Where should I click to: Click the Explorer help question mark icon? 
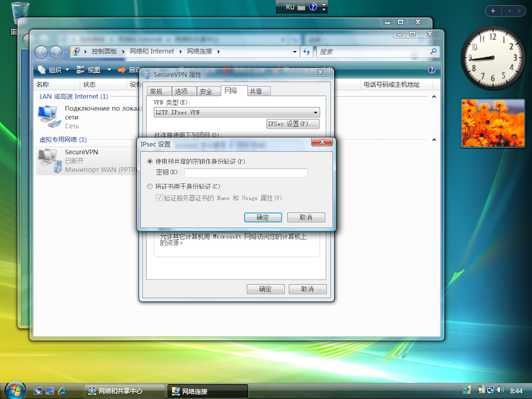432,70
